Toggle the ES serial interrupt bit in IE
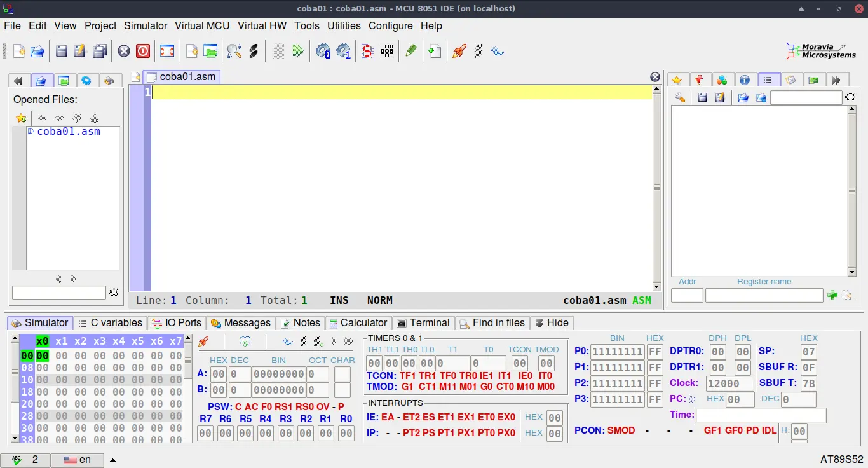 [x=429, y=417]
